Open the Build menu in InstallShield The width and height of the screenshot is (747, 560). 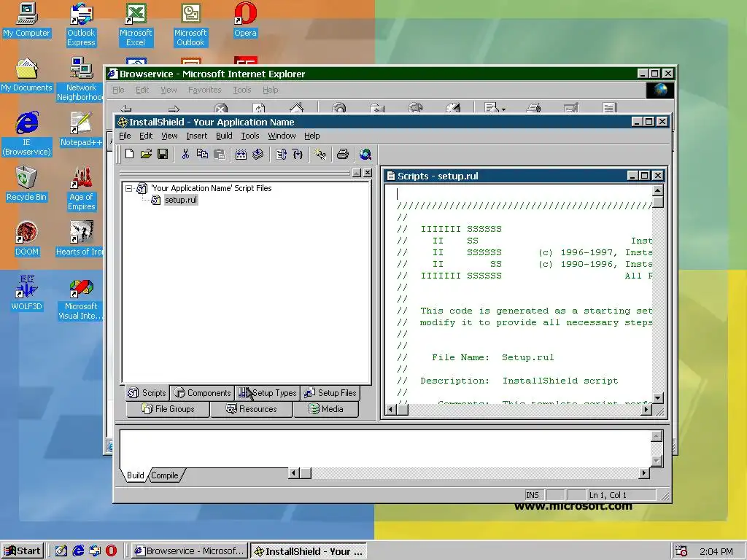tap(224, 136)
